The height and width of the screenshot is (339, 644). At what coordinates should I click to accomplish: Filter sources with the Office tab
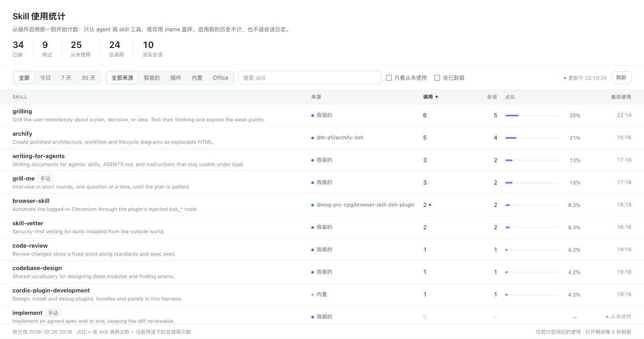click(x=220, y=77)
